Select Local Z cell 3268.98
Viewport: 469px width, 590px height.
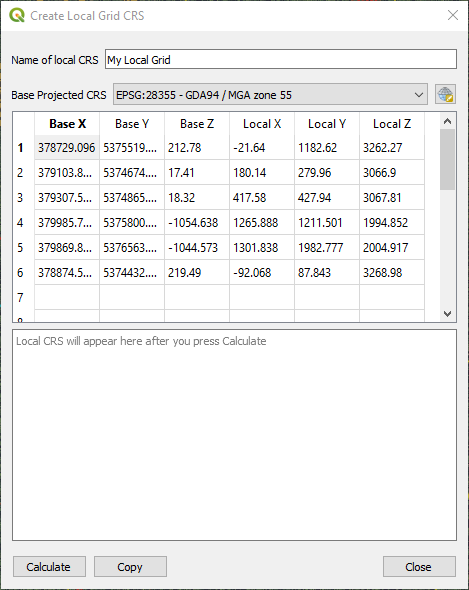392,272
